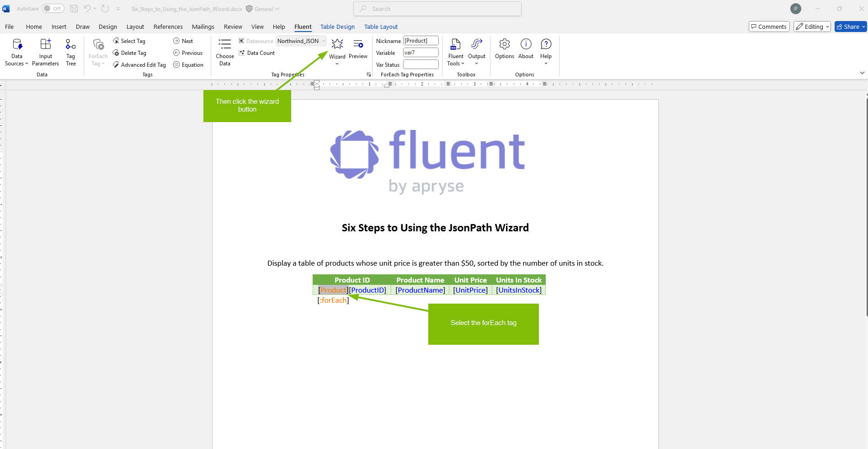Open Tag Properties dialog launcher
Viewport: 868px width, 449px height.
click(368, 75)
